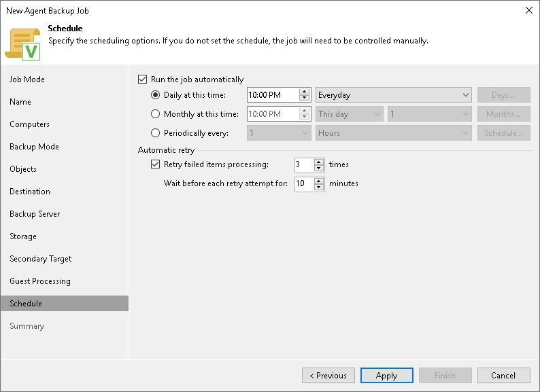
Task: Click the Schedule... button
Action: click(503, 133)
